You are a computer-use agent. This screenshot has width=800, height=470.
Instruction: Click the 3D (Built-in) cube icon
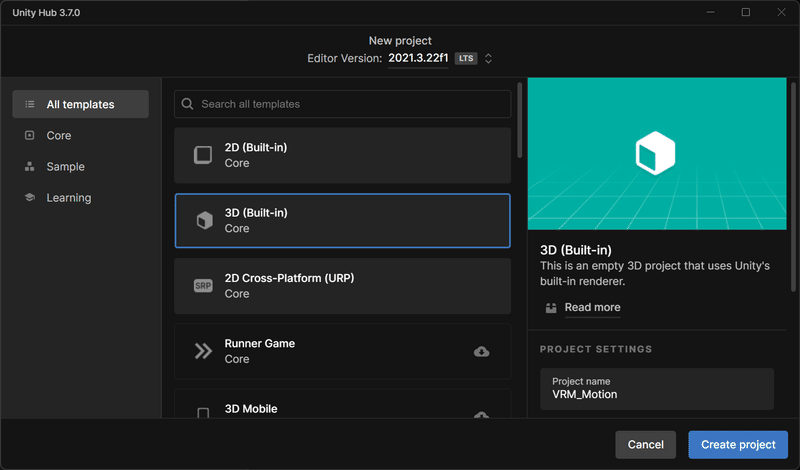tap(205, 220)
